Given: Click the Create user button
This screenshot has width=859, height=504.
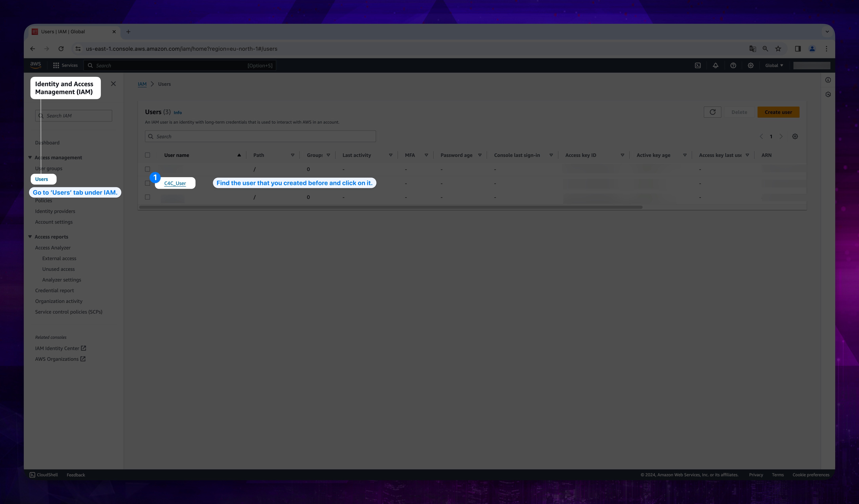Looking at the screenshot, I should [778, 112].
